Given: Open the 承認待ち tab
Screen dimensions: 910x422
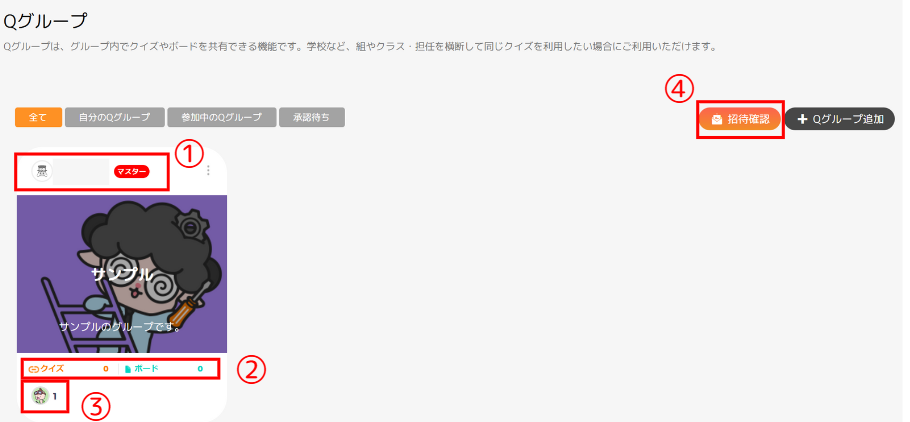Looking at the screenshot, I should point(312,117).
